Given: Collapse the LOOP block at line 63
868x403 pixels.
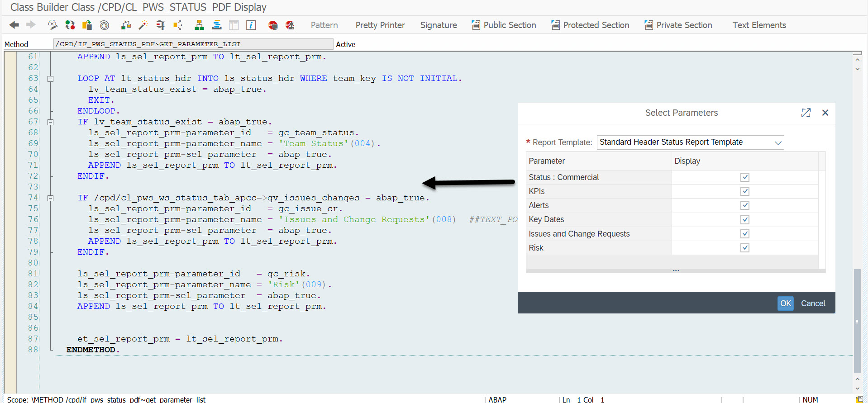Looking at the screenshot, I should point(51,79).
